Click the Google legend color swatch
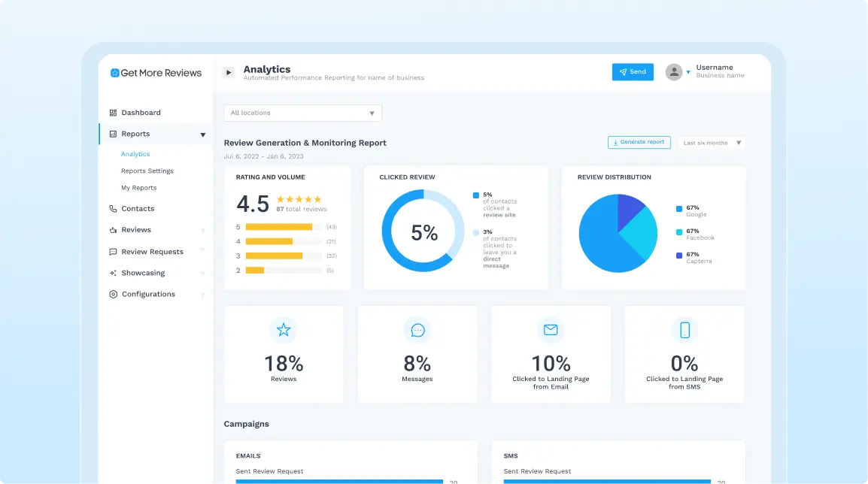 (679, 208)
